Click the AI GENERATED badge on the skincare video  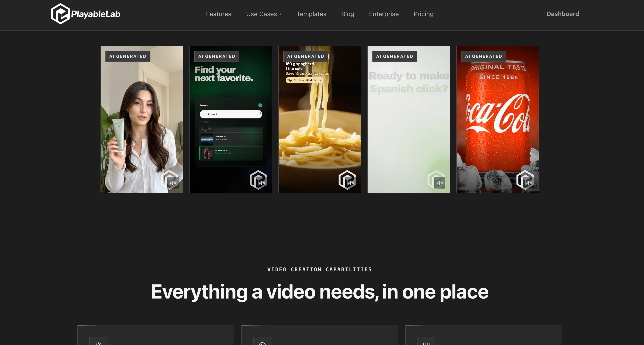(x=128, y=56)
